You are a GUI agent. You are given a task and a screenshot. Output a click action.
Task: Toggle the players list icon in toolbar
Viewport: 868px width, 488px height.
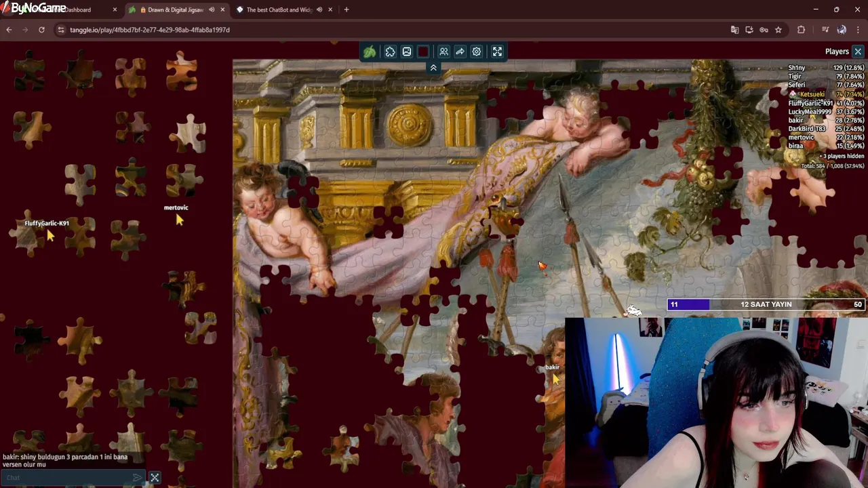(443, 52)
